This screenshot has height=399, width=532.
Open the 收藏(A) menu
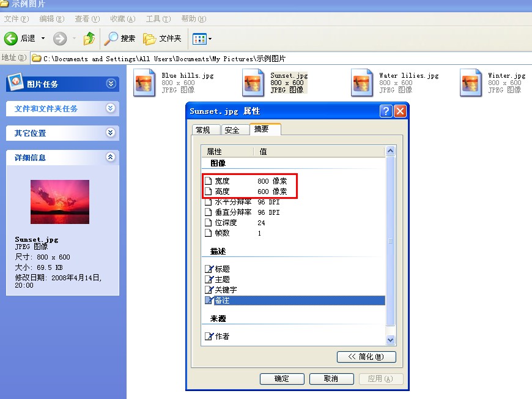[x=122, y=19]
